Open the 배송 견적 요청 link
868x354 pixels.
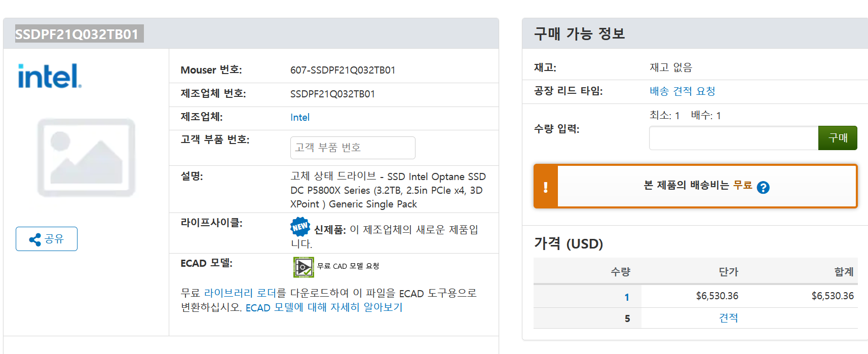click(x=682, y=91)
